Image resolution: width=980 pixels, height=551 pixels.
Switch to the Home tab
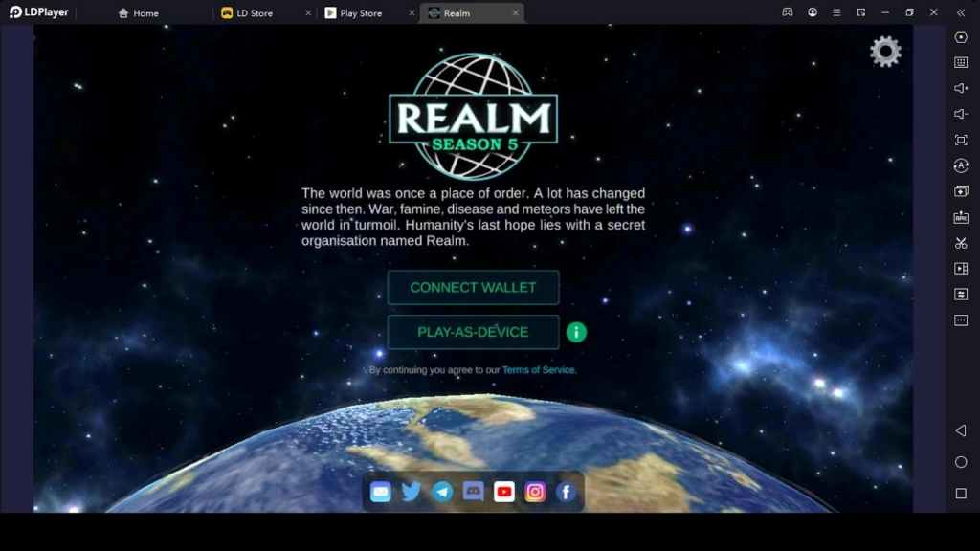139,13
